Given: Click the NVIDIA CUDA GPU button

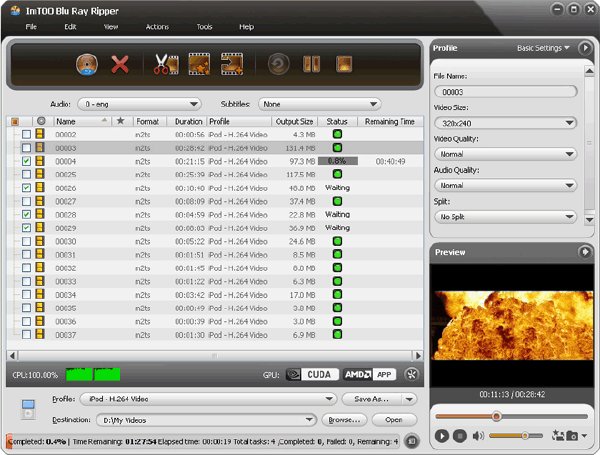Looking at the screenshot, I should (312, 374).
